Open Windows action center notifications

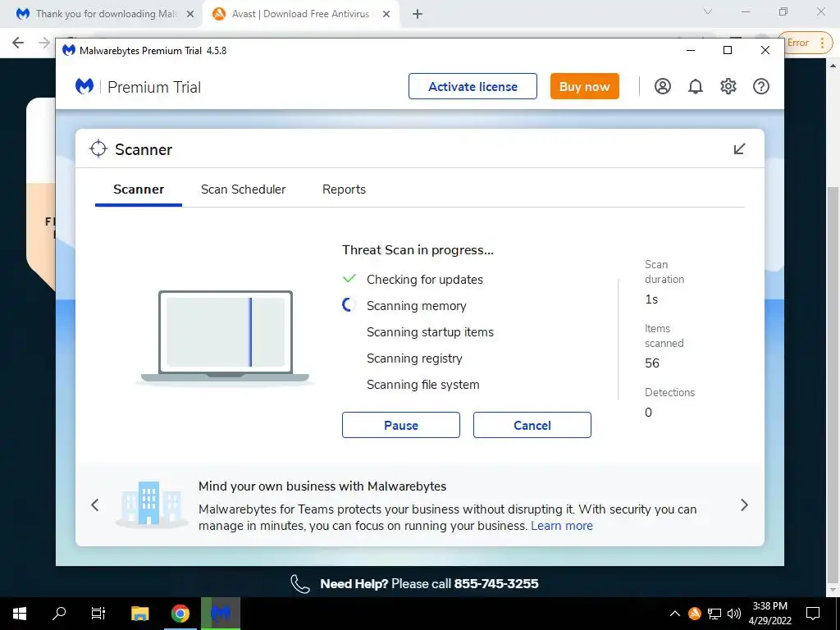pos(813,614)
